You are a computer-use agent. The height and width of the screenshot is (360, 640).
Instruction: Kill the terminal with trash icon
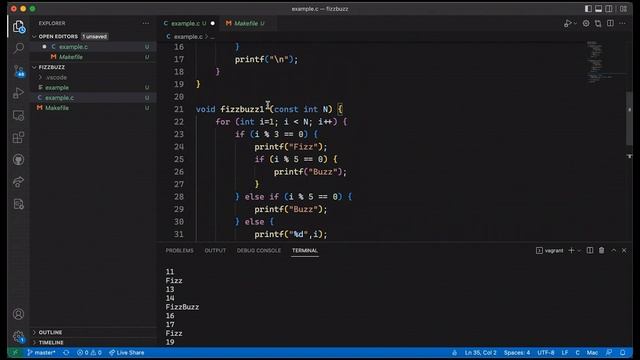pos(602,250)
